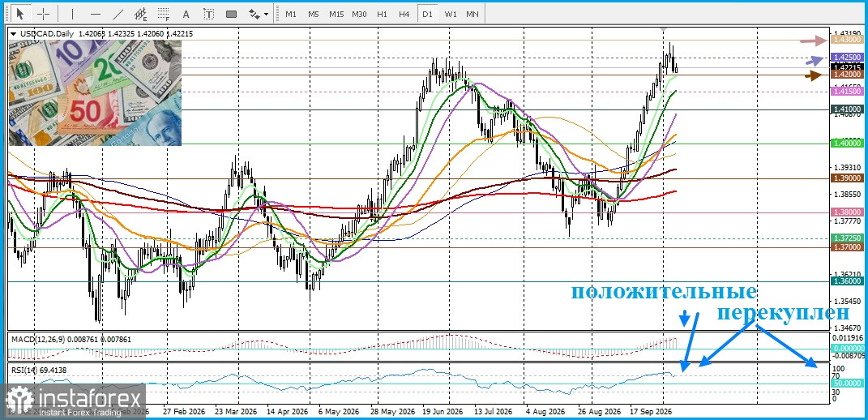Click the MACD 0.000000 zero level label
The image size is (868, 420).
848,348
